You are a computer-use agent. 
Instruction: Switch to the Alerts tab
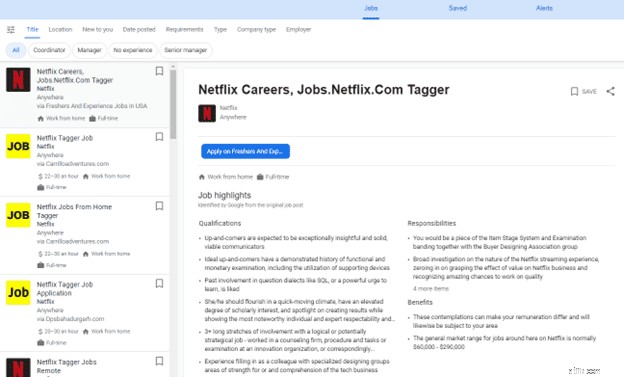point(544,8)
